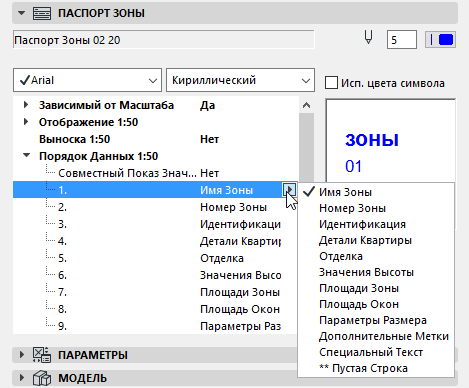469x388 pixels.
Task: Click the parameter list scrollbar thumb
Action: (306, 147)
